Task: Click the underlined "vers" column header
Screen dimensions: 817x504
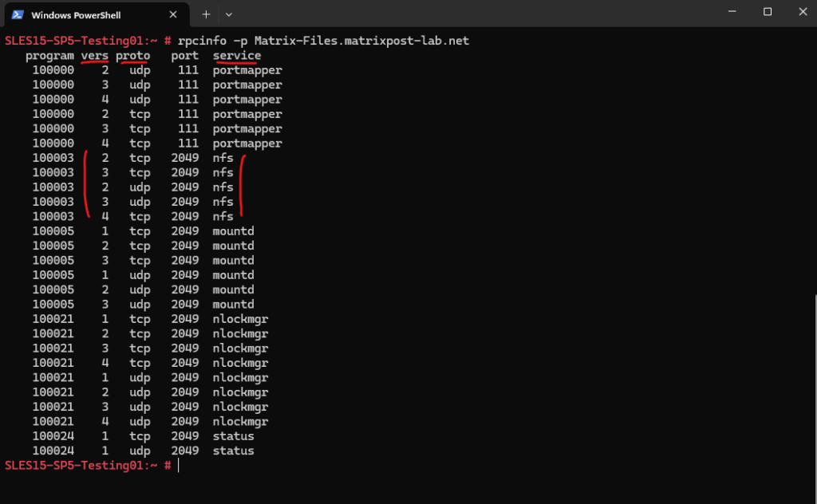Action: 95,56
